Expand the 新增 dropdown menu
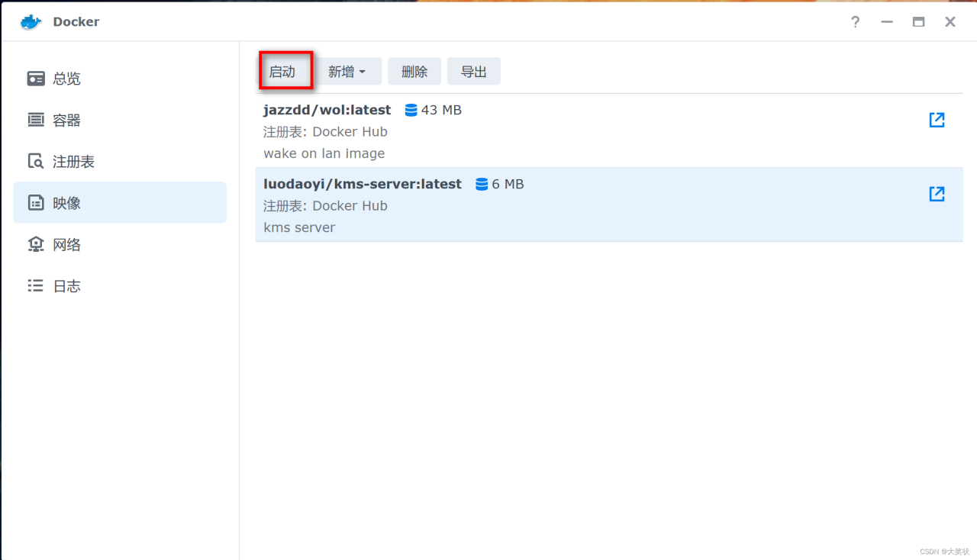 [x=349, y=71]
